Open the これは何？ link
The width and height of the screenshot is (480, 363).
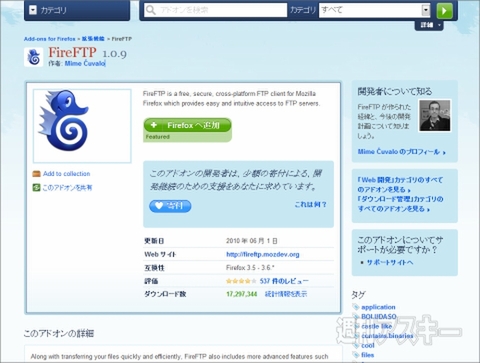[311, 204]
